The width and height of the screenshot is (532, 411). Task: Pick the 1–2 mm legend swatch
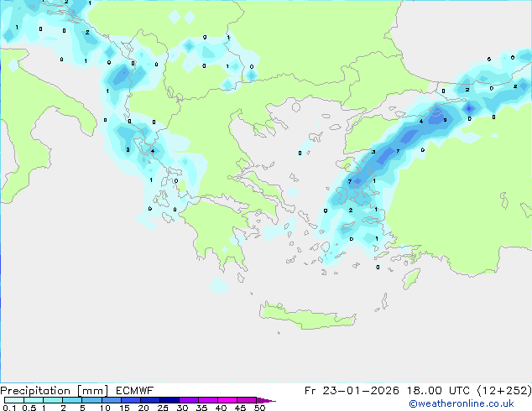(x=53, y=400)
